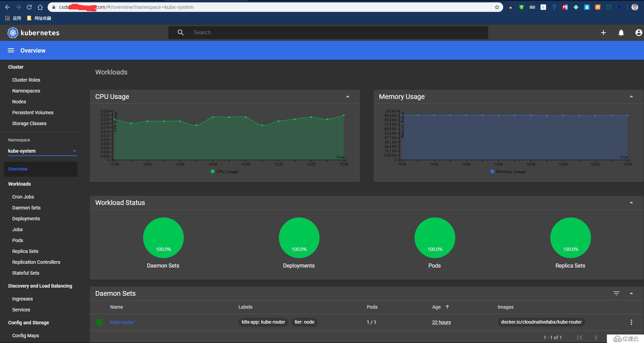
Task: Go to previous page of Daemon Sets
Action: [596, 338]
